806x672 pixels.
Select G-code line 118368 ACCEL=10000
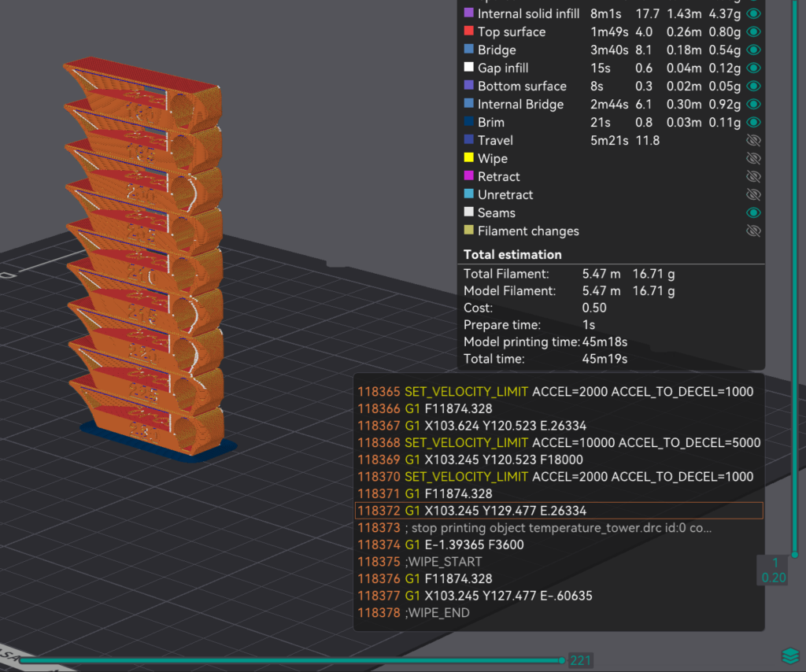pyautogui.click(x=559, y=442)
